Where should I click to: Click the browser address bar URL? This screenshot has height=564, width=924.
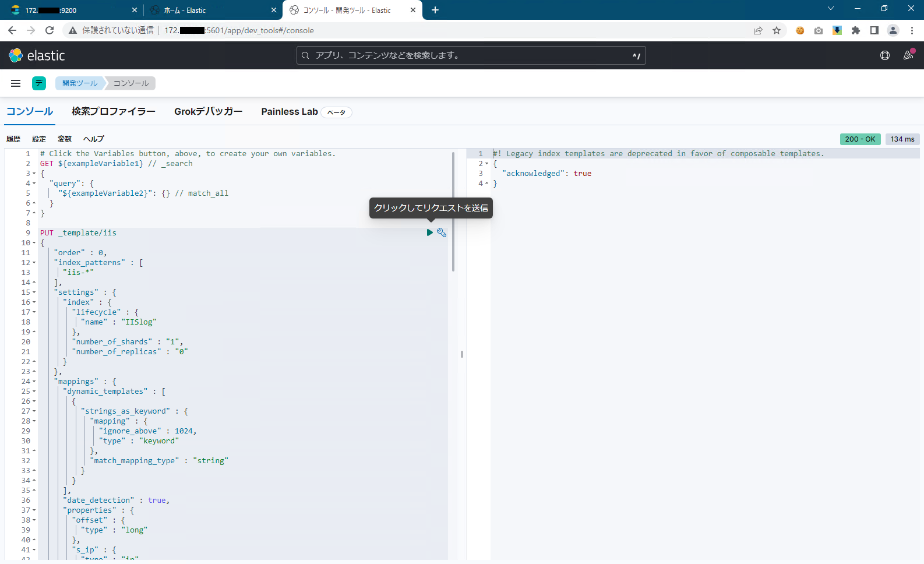point(239,30)
